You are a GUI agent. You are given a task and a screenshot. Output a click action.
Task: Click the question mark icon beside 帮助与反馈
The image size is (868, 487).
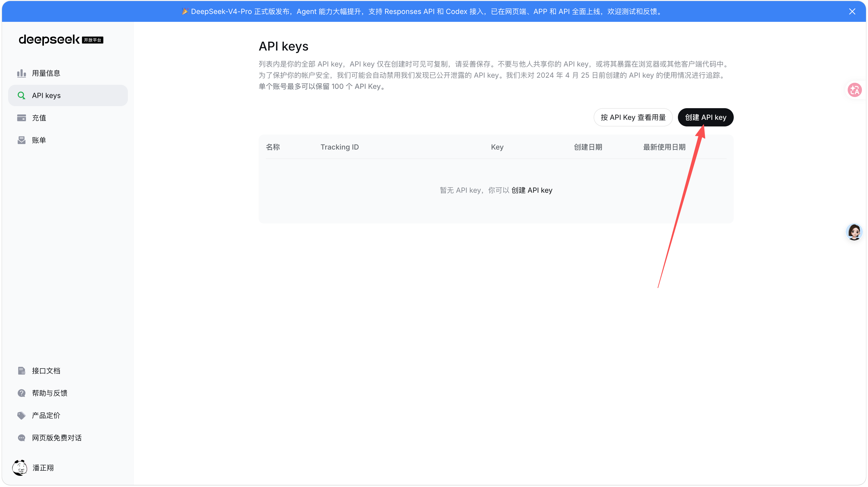click(22, 393)
